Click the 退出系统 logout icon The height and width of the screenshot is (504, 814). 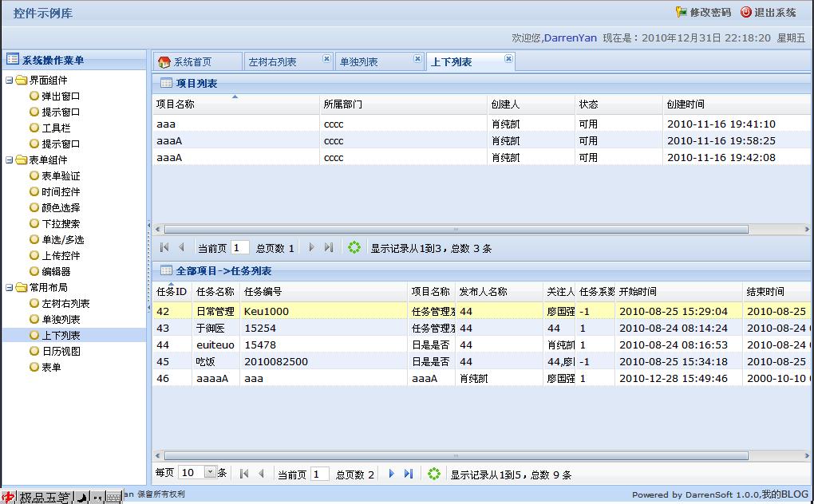[746, 12]
